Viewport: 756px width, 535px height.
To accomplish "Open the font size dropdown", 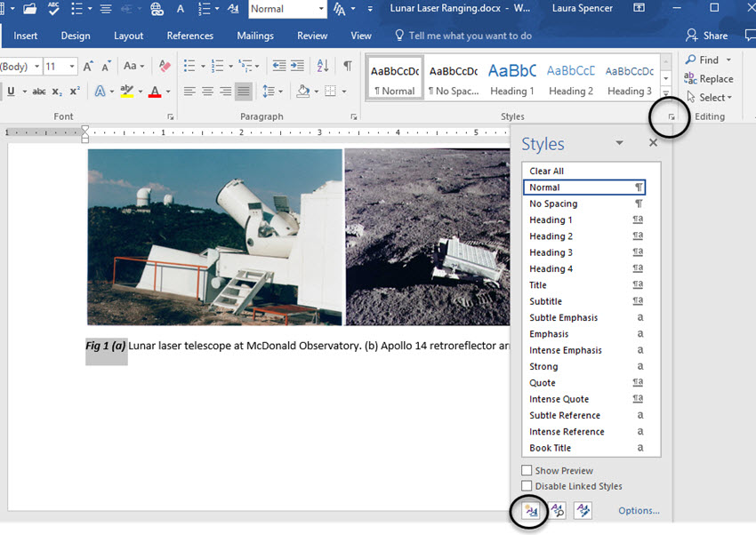I will pyautogui.click(x=70, y=66).
